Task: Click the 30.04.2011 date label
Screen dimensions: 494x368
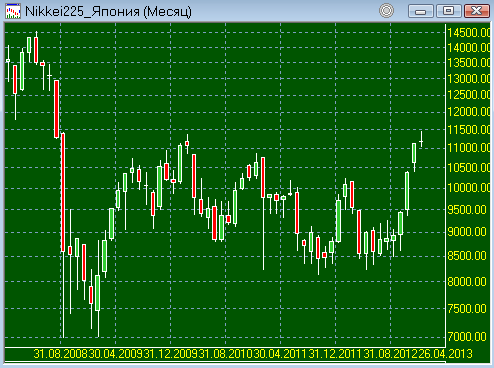Action: [x=281, y=354]
